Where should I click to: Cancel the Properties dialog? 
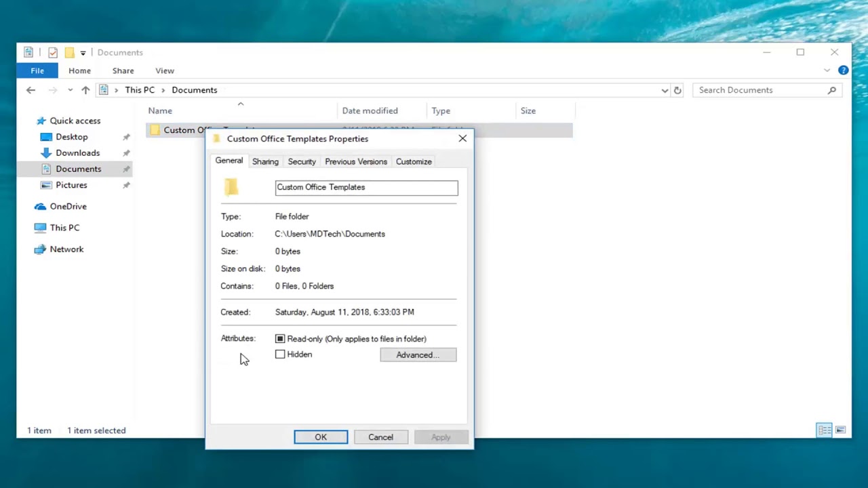coord(380,437)
